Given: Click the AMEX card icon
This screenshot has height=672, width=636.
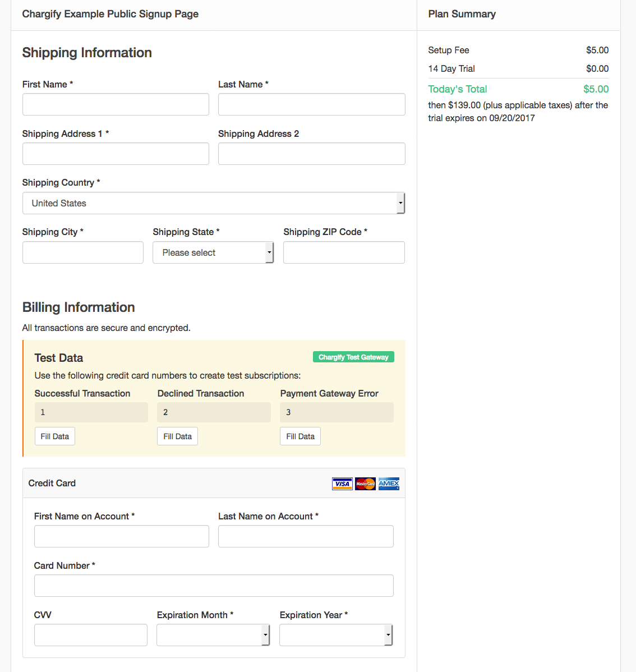Looking at the screenshot, I should [x=389, y=484].
